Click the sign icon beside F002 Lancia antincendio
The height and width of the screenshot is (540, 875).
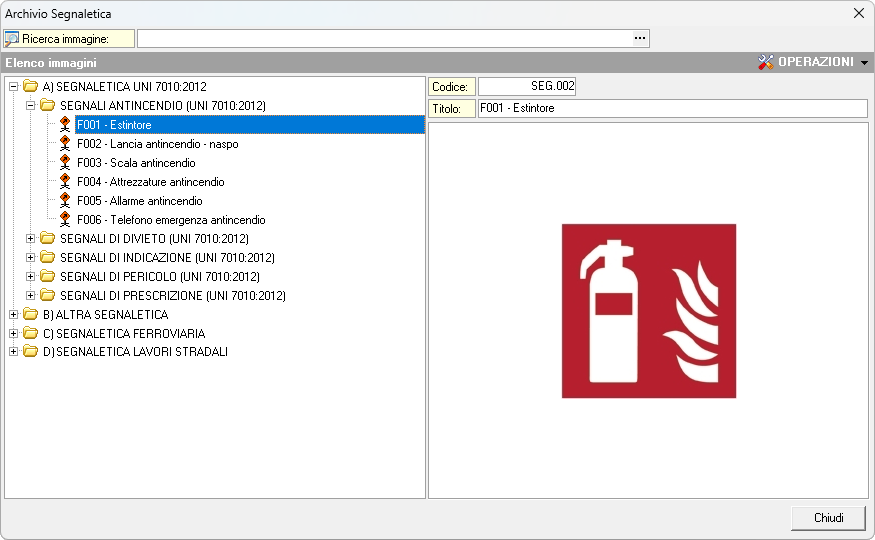click(65, 144)
